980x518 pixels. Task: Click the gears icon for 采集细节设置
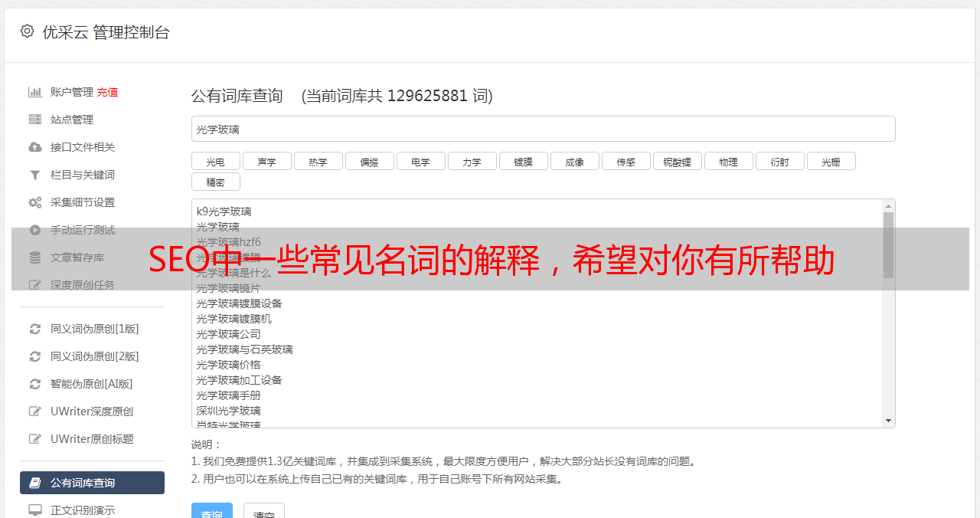pos(34,202)
